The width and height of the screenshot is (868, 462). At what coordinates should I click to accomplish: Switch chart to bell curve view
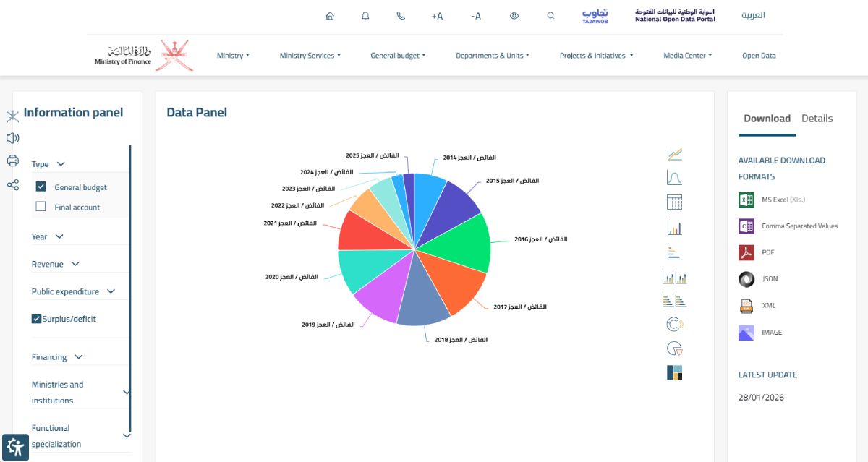tap(675, 178)
